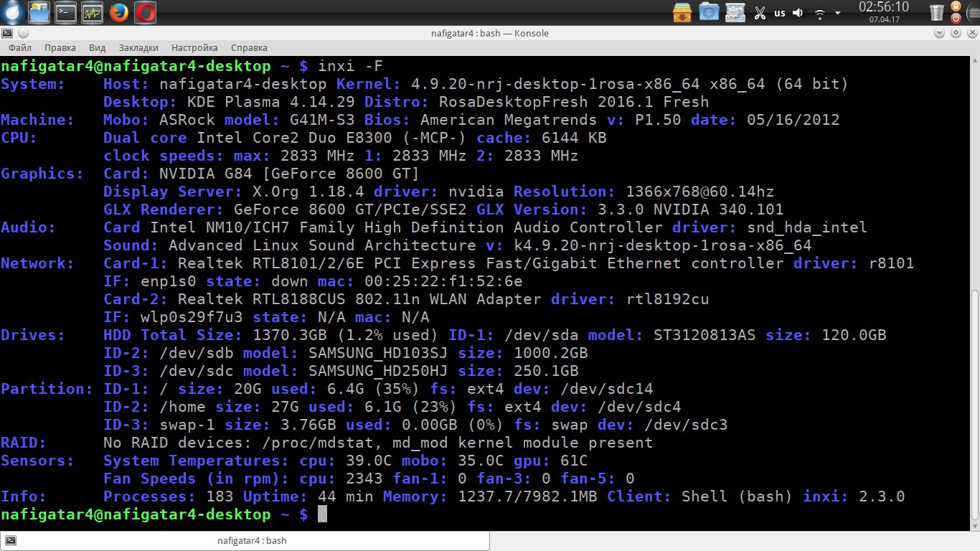Open the Закладки menu

(x=138, y=48)
